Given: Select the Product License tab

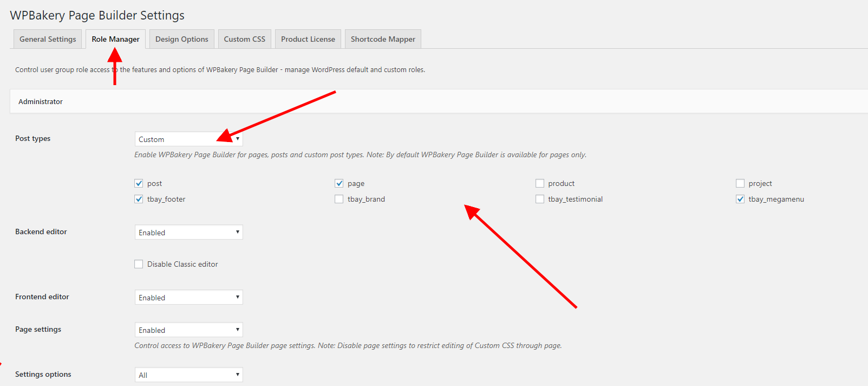Looking at the screenshot, I should coord(308,39).
